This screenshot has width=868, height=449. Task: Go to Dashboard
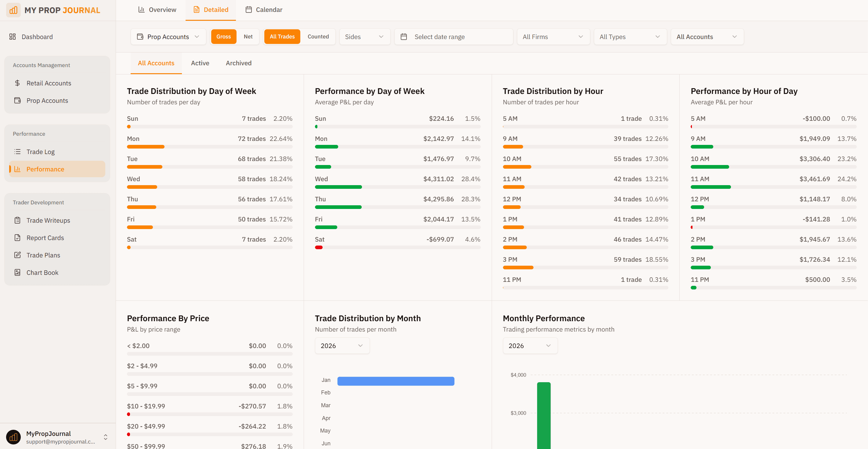click(57, 37)
